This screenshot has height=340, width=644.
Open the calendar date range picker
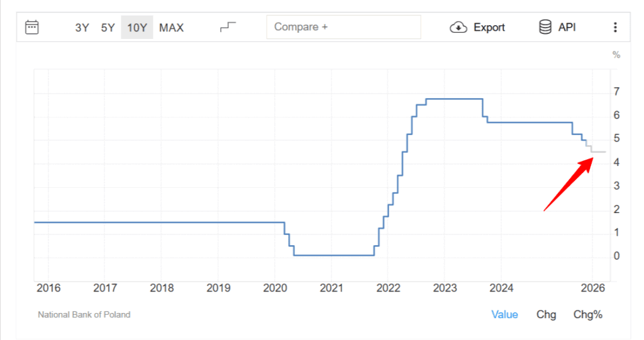[x=31, y=27]
